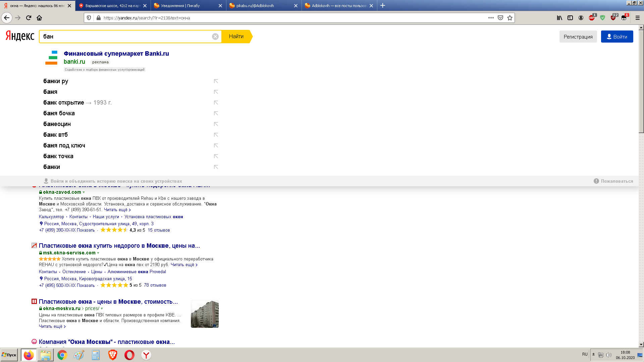The height and width of the screenshot is (362, 644).
Task: Fill query with 'банк втб' arrow
Action: (216, 135)
